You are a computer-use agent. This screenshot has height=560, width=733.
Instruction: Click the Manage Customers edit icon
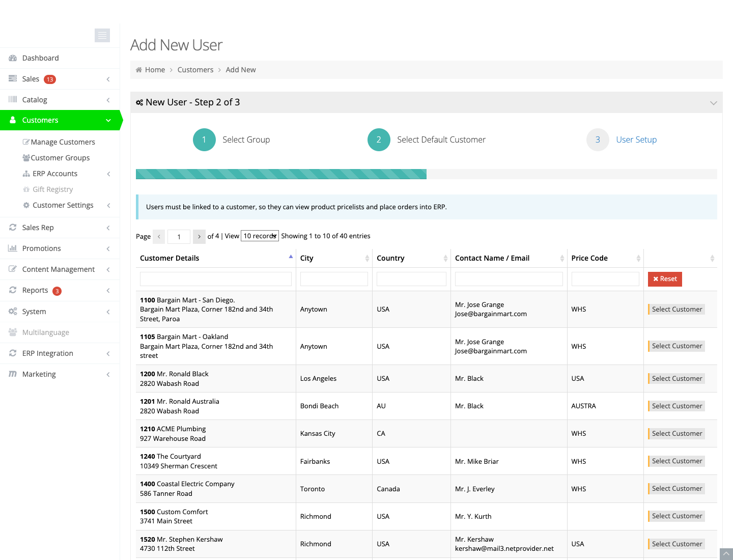coord(26,142)
